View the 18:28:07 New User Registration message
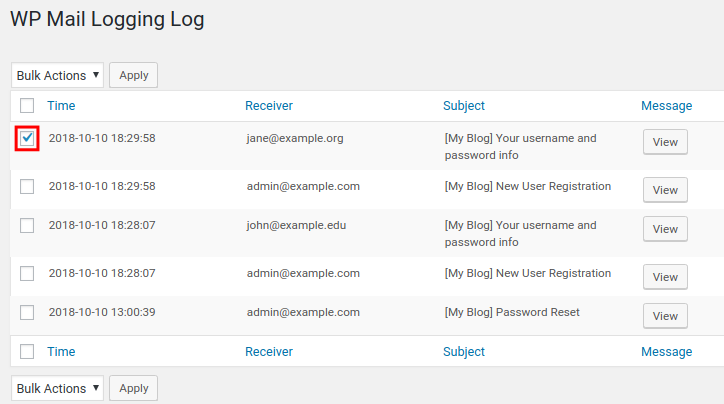The height and width of the screenshot is (404, 724). point(665,277)
